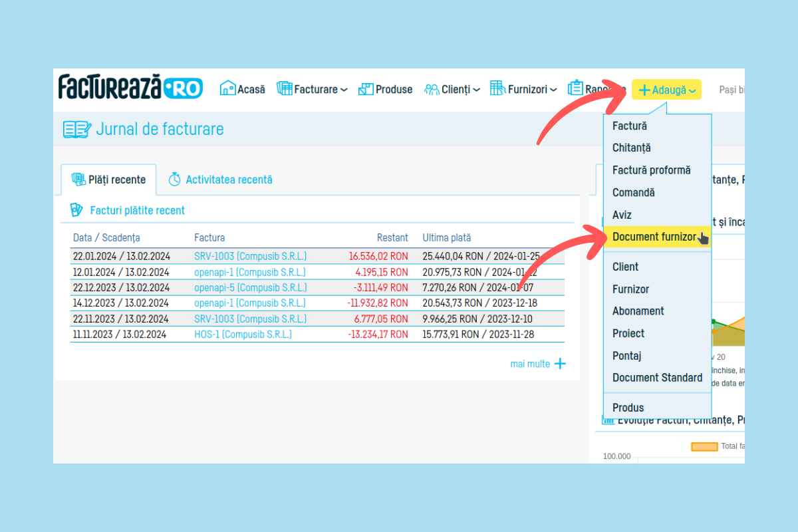Open the Adaugă dropdown button
This screenshot has width=798, height=532.
666,90
